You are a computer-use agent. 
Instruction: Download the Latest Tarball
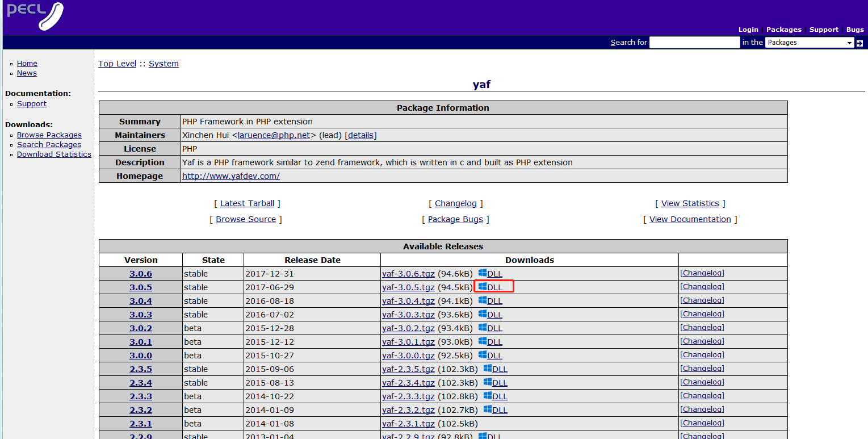click(x=247, y=203)
